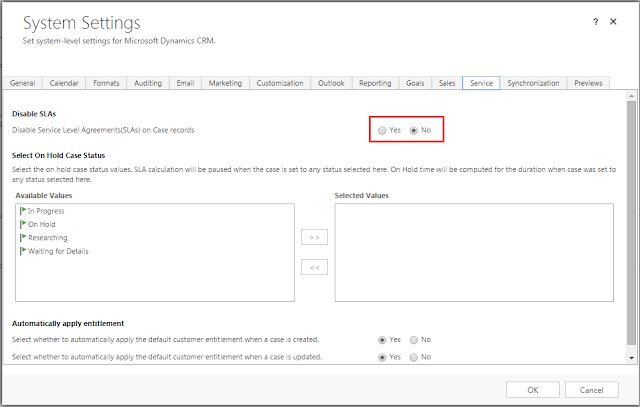Switch to the General tab

pos(23,83)
